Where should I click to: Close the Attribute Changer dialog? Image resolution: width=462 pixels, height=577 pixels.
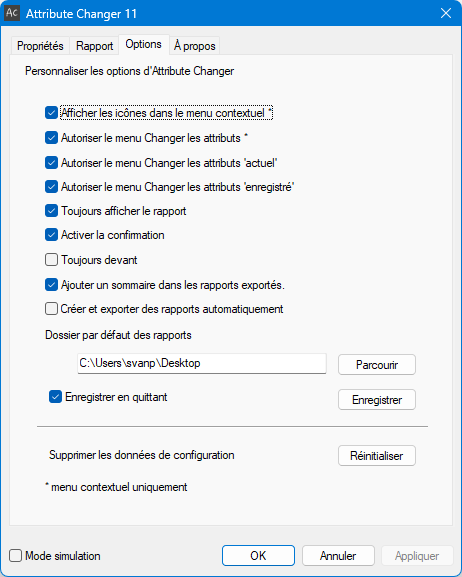(446, 13)
